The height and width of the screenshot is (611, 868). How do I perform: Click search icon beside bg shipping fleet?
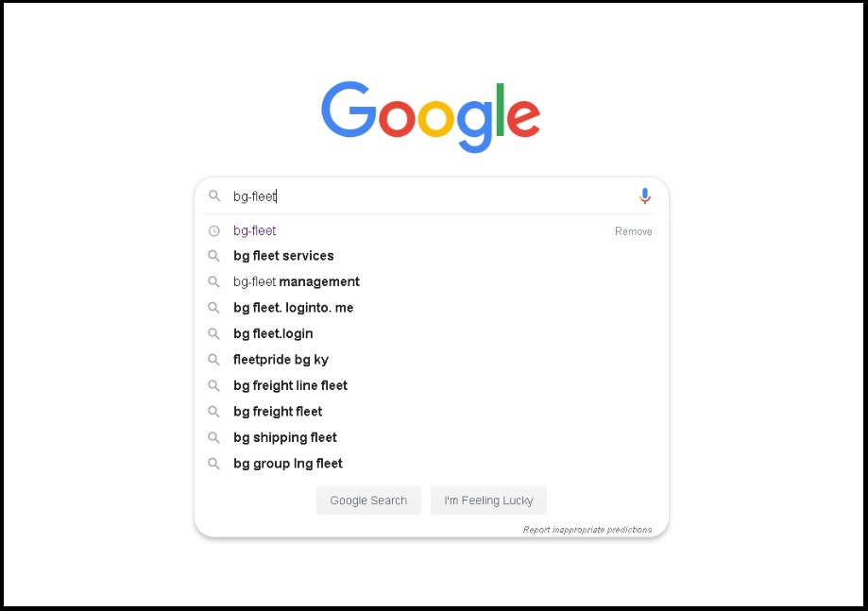(x=213, y=438)
